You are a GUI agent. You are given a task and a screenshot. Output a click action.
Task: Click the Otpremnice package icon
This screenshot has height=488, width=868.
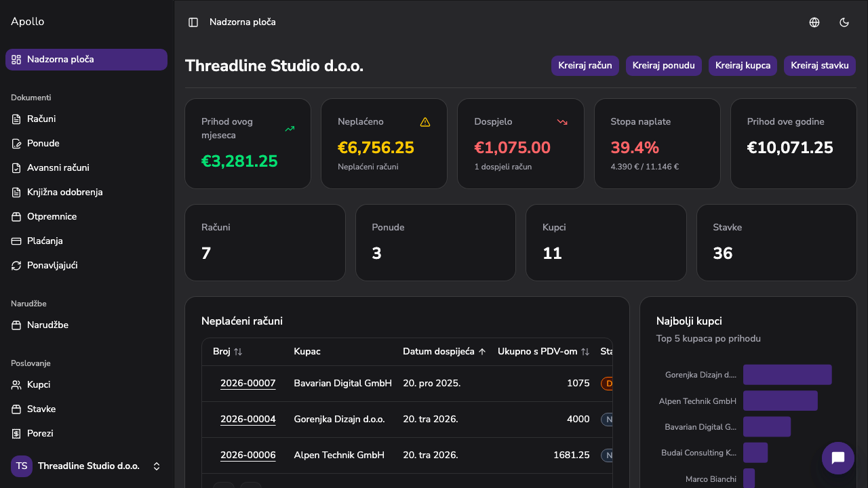coord(17,217)
